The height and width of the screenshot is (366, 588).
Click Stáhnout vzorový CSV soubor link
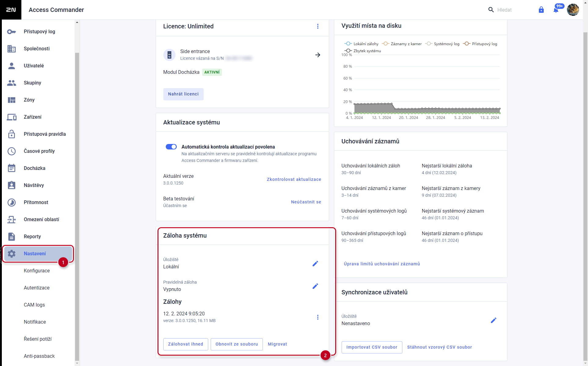pos(439,347)
